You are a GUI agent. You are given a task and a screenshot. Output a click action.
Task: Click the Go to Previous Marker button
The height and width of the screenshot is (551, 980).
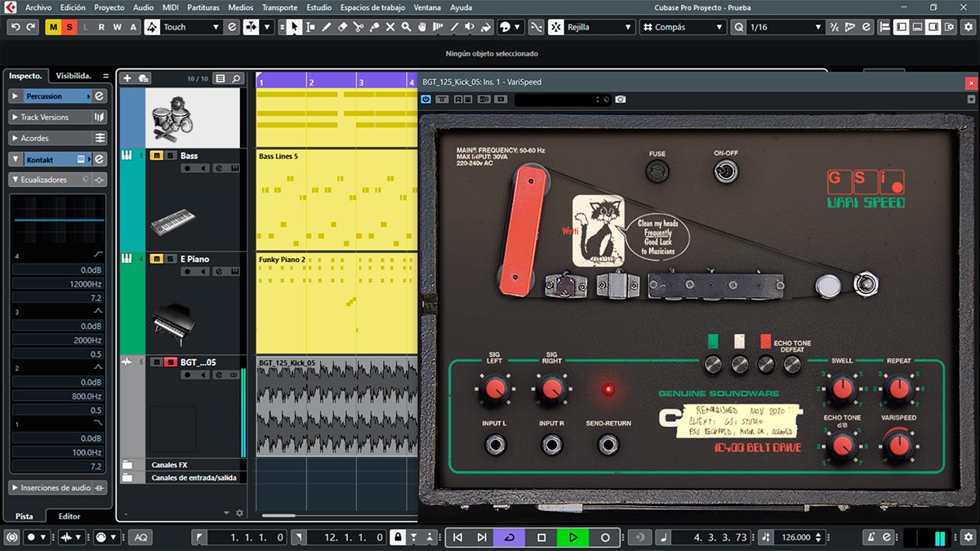point(457,537)
